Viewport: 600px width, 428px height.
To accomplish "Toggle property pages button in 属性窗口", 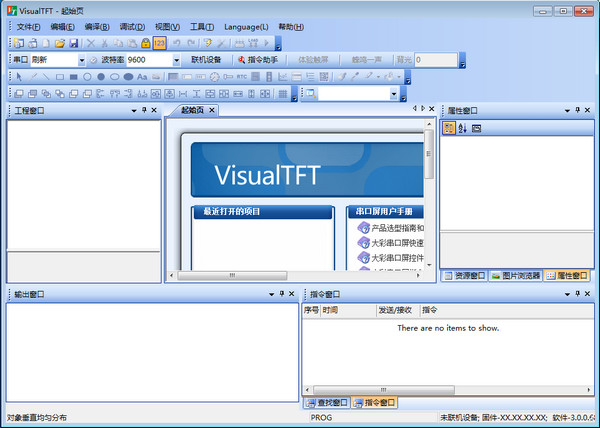I will coord(476,128).
